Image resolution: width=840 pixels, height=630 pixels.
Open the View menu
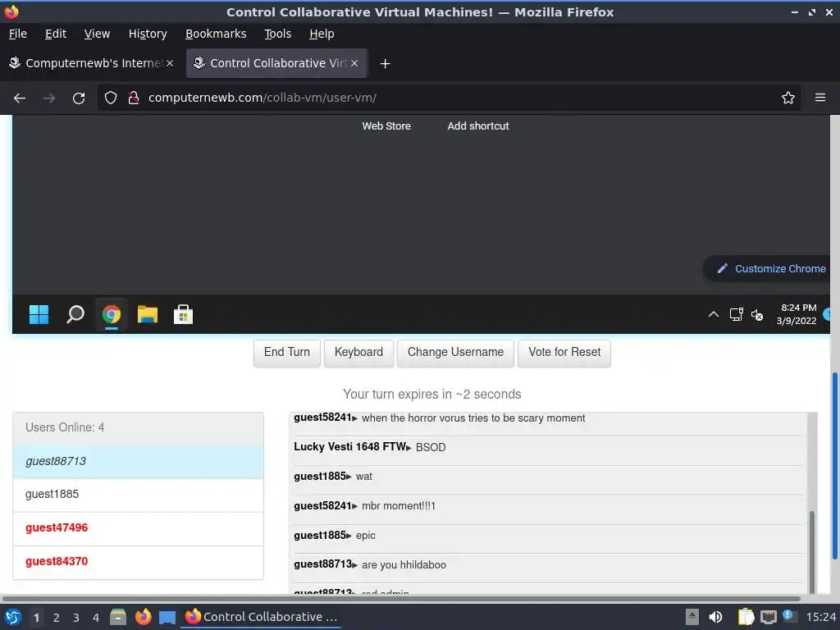coord(97,34)
